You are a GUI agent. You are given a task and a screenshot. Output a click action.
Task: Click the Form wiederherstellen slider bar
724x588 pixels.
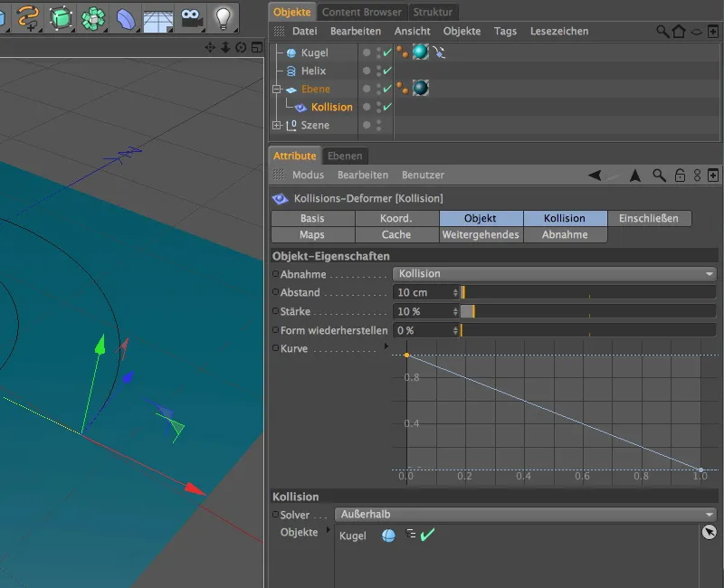[x=587, y=330]
